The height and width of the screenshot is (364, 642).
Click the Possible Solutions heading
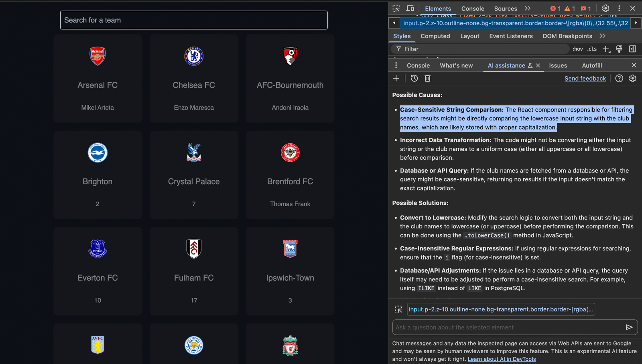click(420, 203)
